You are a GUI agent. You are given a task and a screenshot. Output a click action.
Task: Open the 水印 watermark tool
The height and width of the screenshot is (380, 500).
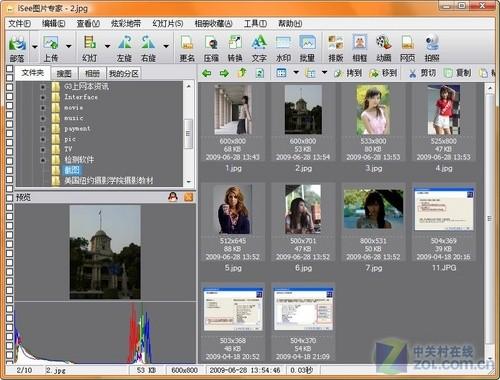click(x=283, y=48)
